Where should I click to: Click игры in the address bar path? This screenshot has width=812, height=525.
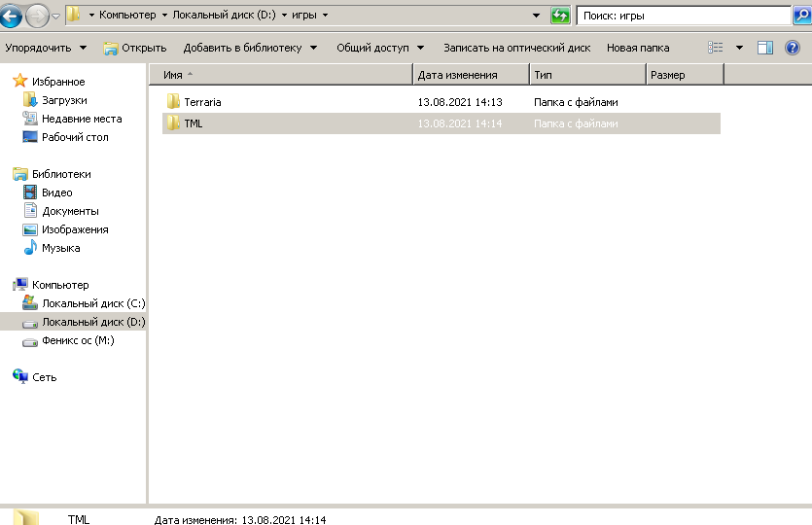click(304, 15)
